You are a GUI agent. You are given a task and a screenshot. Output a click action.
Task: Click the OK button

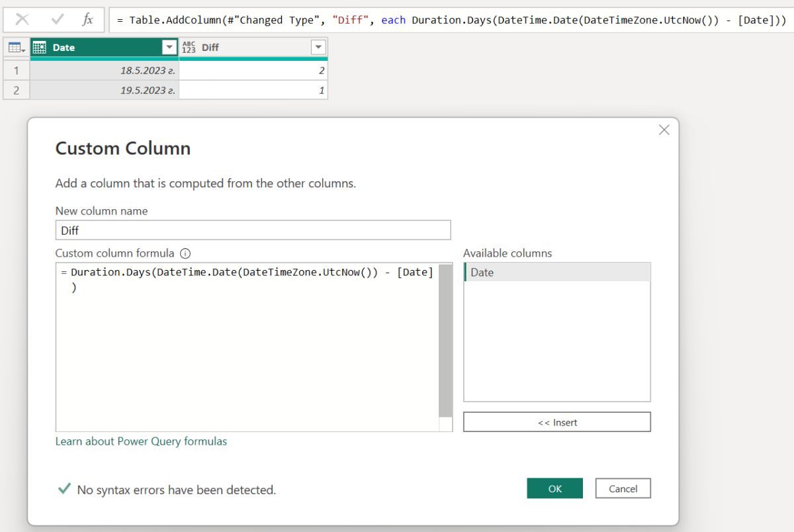click(555, 488)
